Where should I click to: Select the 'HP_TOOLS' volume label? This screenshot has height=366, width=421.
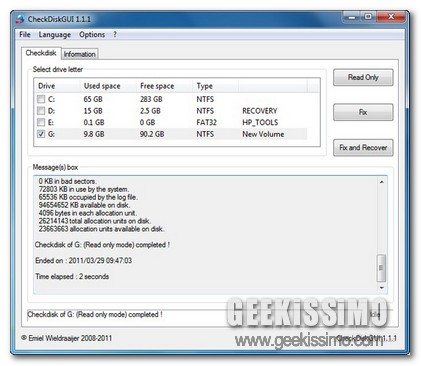pos(260,122)
